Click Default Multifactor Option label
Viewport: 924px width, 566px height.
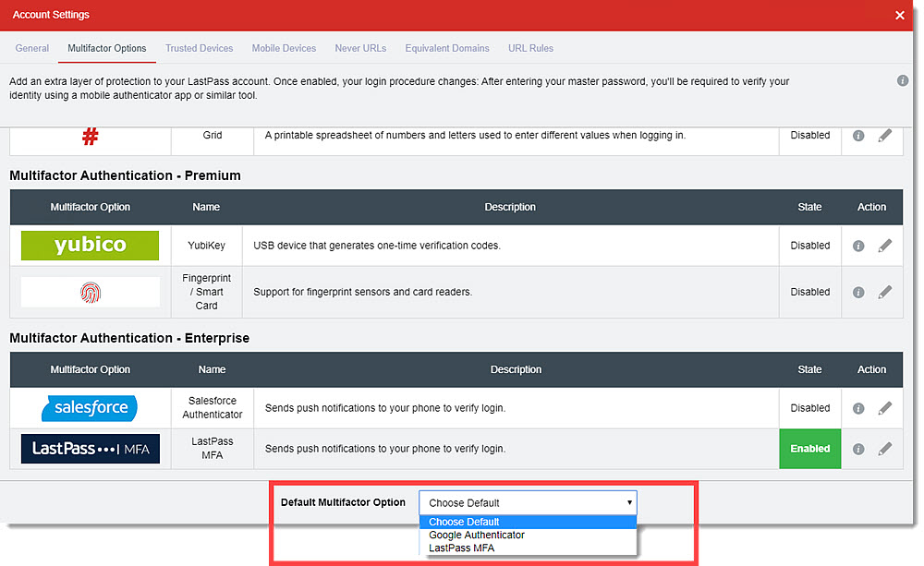click(343, 502)
